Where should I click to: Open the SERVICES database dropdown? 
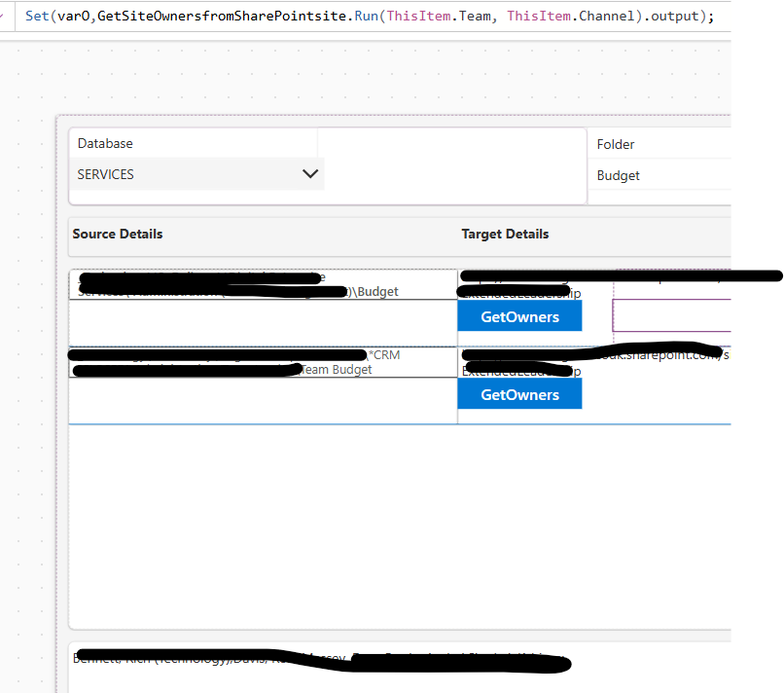point(195,174)
